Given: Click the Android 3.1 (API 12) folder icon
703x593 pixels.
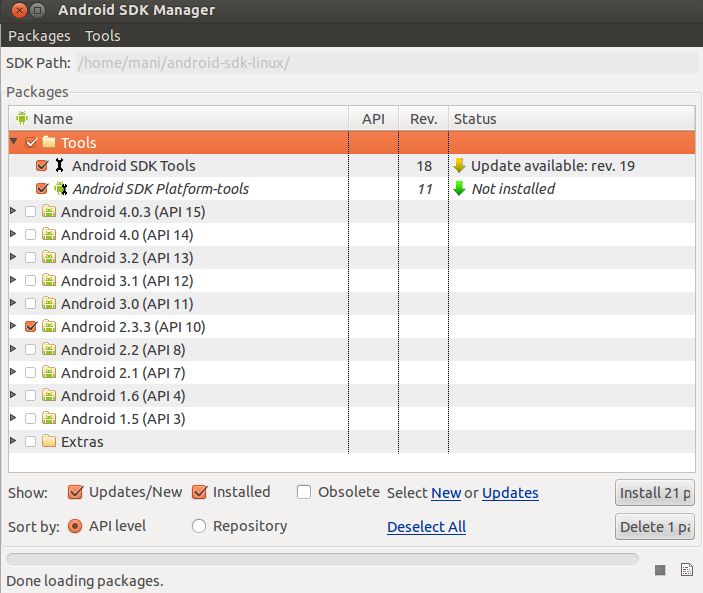Looking at the screenshot, I should (x=49, y=280).
